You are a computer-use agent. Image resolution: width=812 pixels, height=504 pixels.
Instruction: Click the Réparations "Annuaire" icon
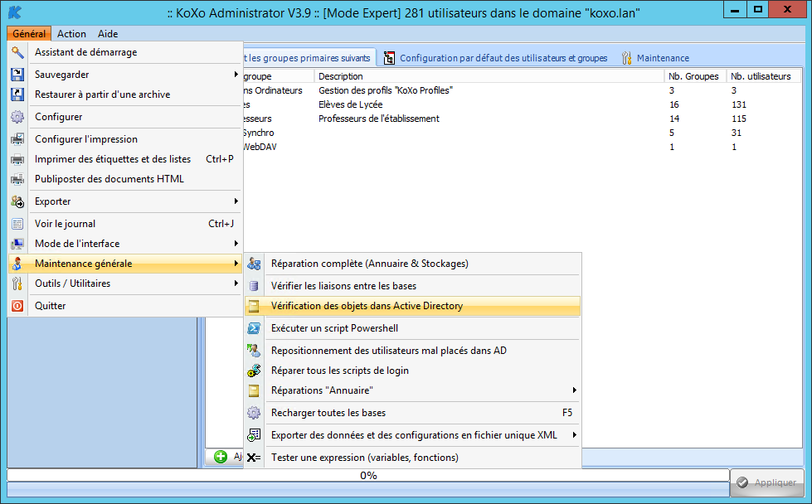point(254,390)
